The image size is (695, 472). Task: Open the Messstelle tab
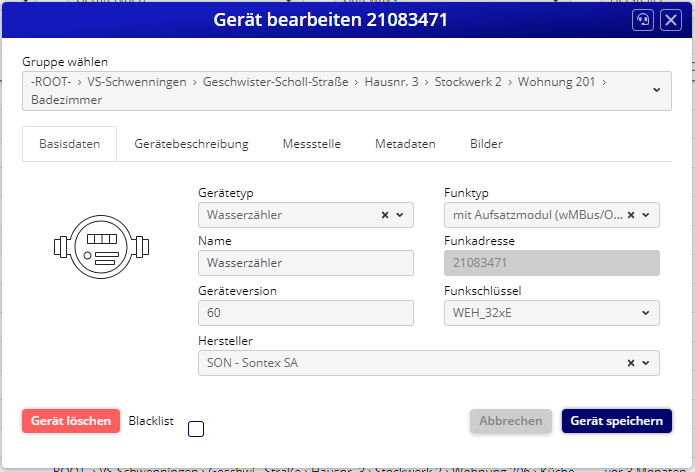pyautogui.click(x=311, y=144)
